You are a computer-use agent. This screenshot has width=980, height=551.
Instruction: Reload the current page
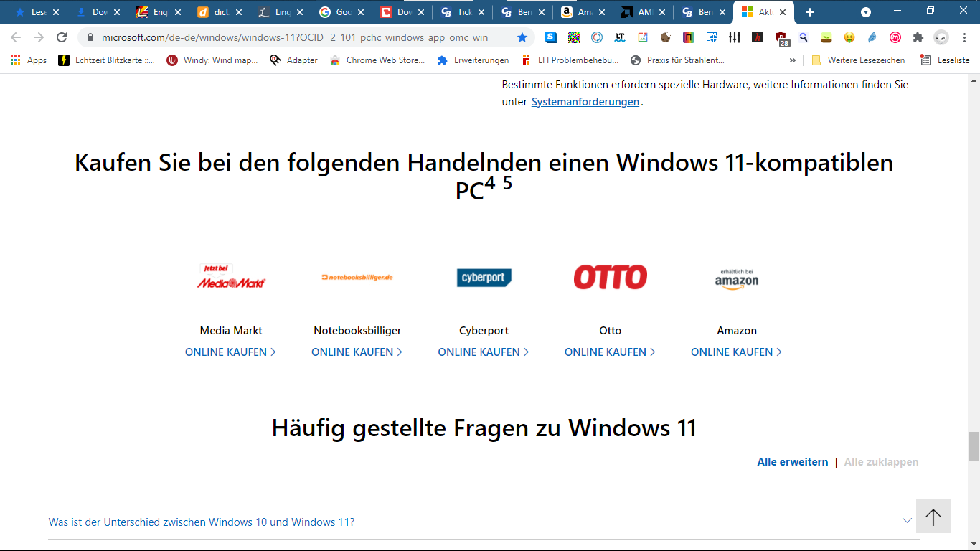[62, 37]
